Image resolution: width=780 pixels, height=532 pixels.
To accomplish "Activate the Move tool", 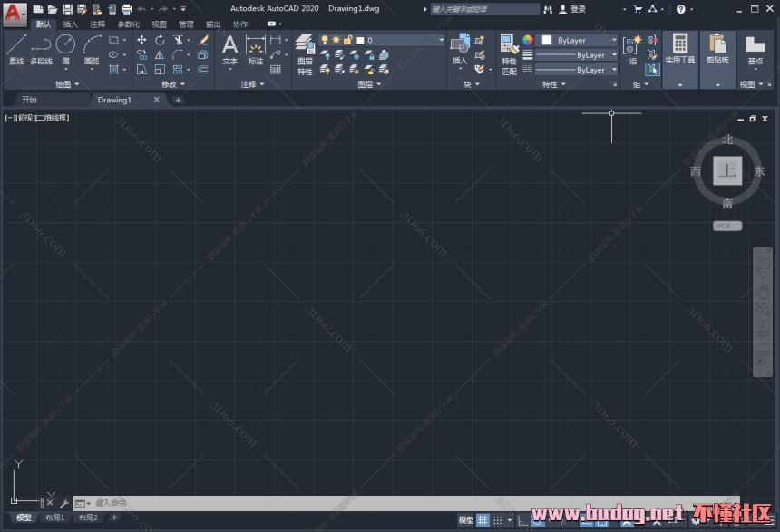I will point(141,40).
